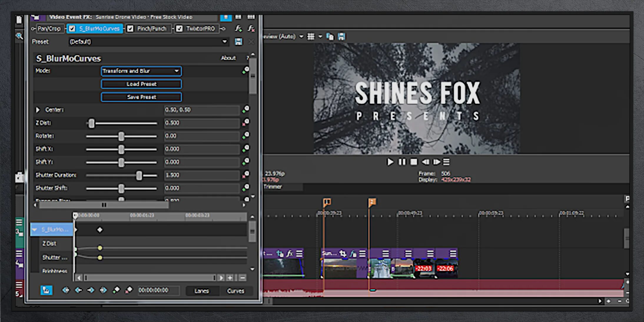Image resolution: width=644 pixels, height=322 pixels.
Task: Go to the next keyframe
Action: [x=91, y=290]
